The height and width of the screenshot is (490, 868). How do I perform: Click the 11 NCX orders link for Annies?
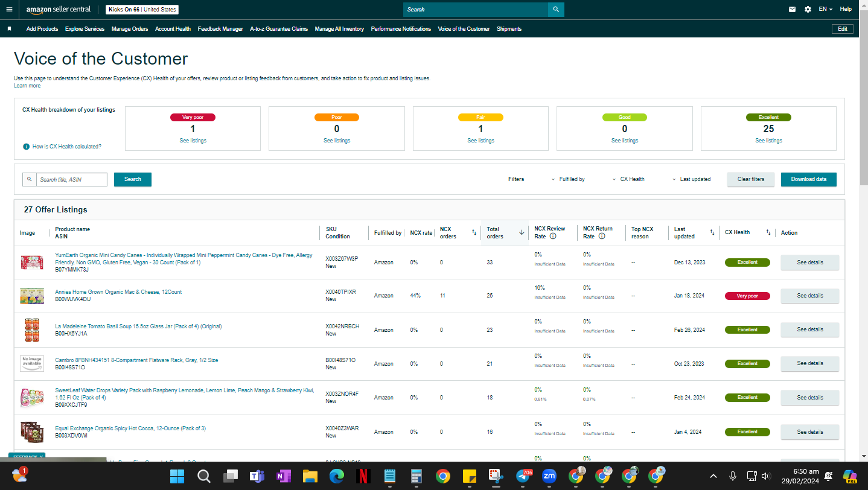(442, 296)
